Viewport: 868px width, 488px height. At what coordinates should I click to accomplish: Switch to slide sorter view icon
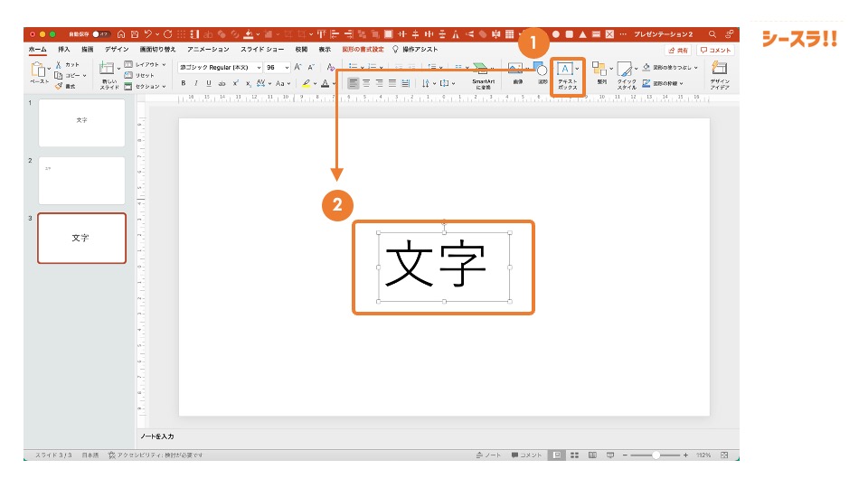tap(575, 455)
